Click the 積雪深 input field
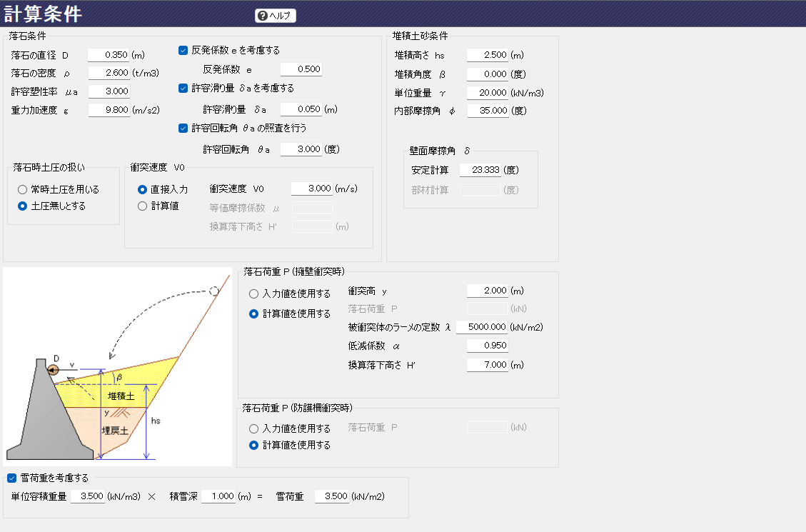806x532 pixels. click(218, 496)
